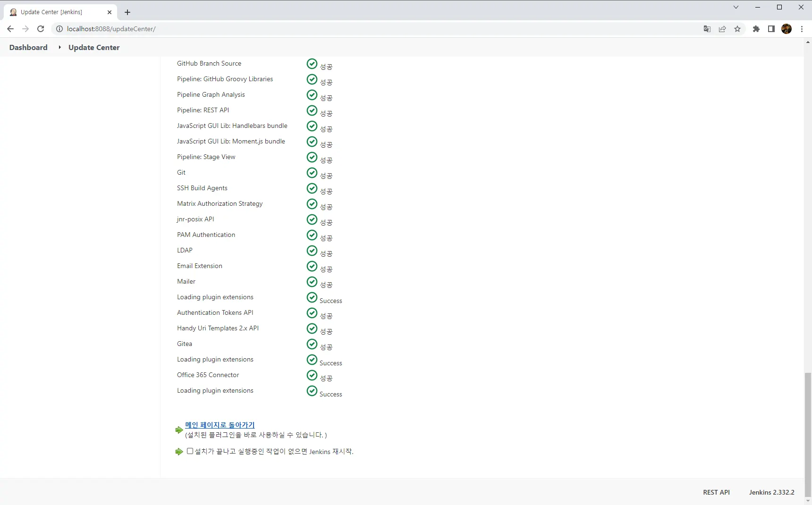This screenshot has width=812, height=505.
Task: Open the Chrome profile avatar
Action: click(787, 29)
